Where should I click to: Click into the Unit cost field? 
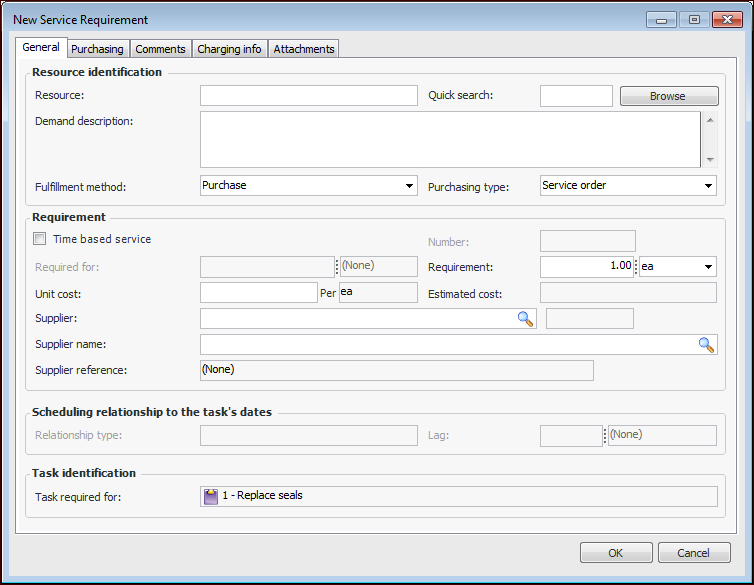(x=258, y=293)
